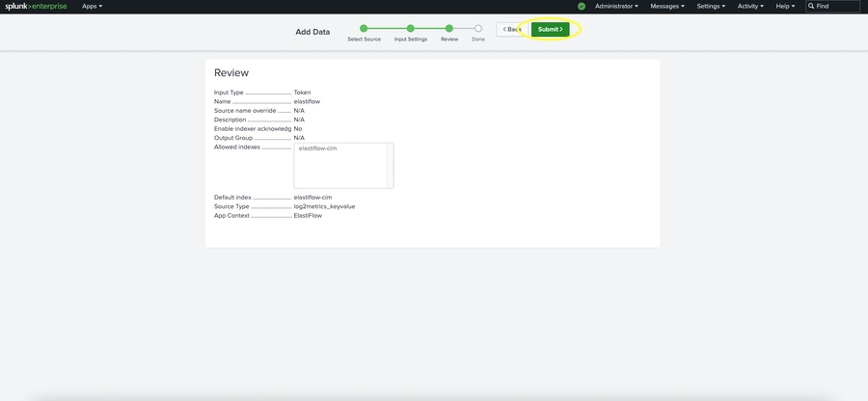This screenshot has height=401, width=868.
Task: Open the Messages dropdown
Action: pyautogui.click(x=667, y=6)
